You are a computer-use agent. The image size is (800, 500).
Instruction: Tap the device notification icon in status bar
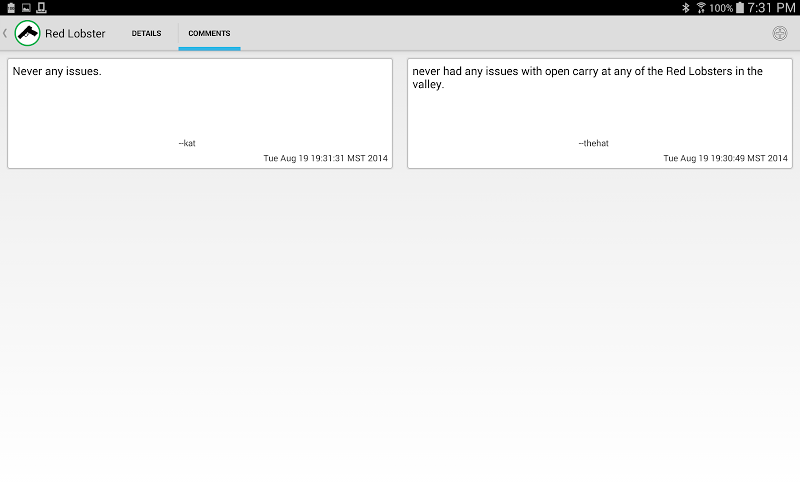(41, 8)
